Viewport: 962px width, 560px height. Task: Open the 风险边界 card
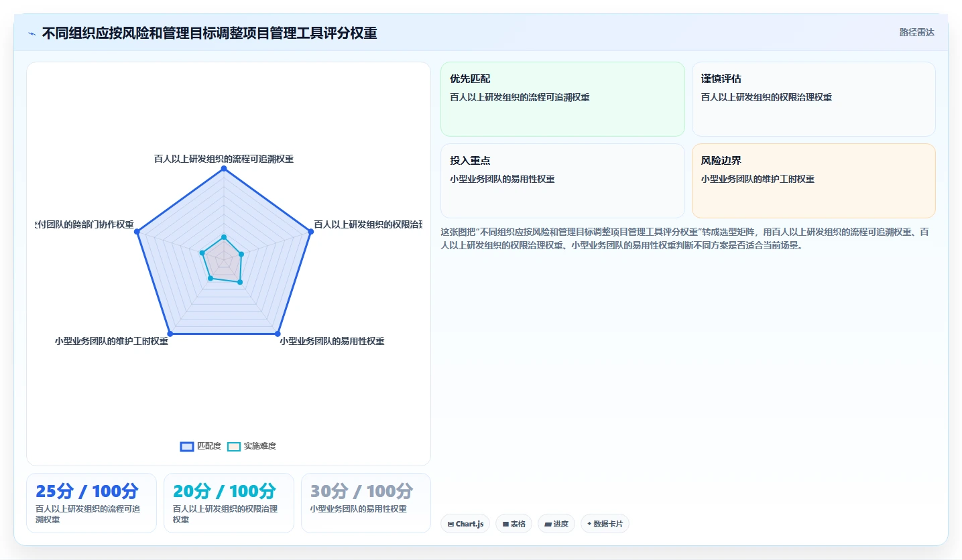[813, 181]
